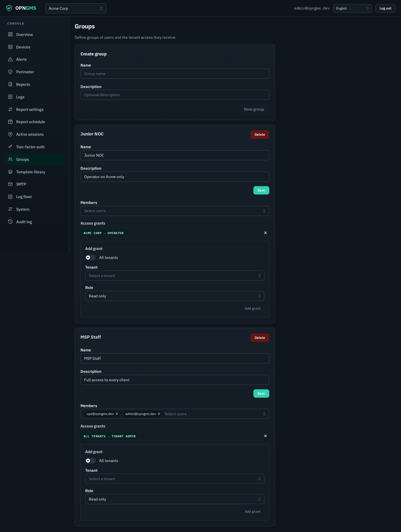Click the Perimeter shield icon
Viewport: 401px width, 532px height.
pos(10,72)
